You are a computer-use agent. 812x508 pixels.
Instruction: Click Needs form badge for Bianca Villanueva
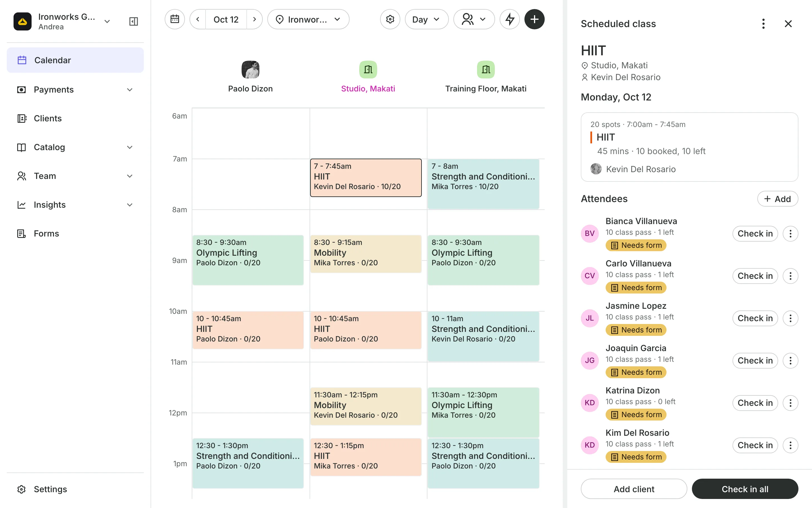[636, 245]
